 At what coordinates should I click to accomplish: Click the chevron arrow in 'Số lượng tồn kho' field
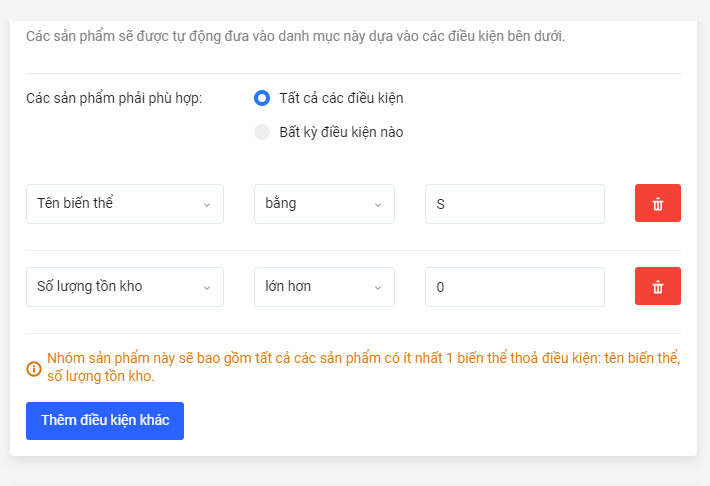point(207,287)
